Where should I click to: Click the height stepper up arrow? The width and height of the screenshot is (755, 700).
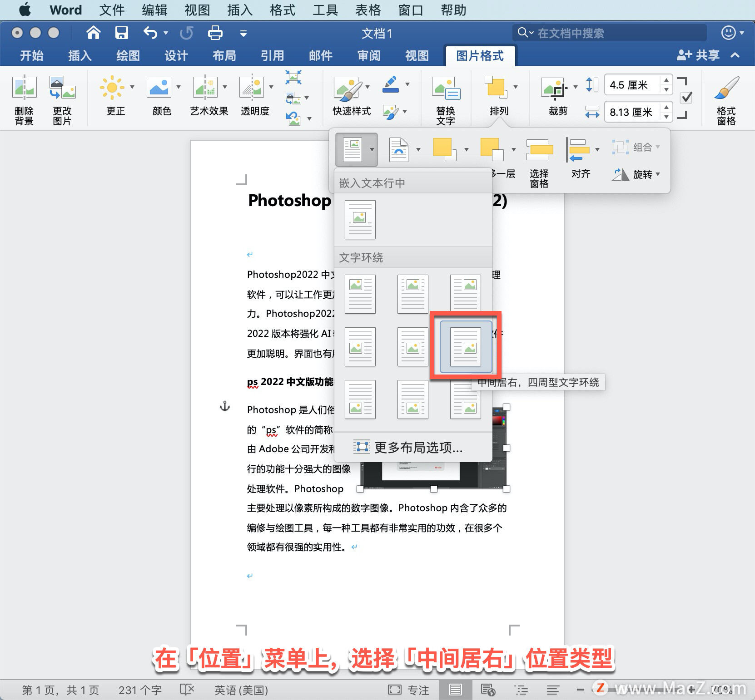click(666, 80)
